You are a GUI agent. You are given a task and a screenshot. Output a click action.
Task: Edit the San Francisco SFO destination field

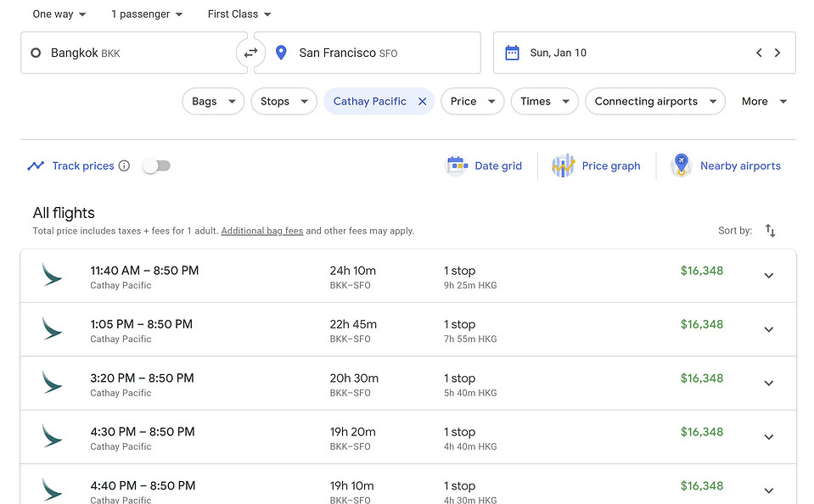tap(368, 53)
